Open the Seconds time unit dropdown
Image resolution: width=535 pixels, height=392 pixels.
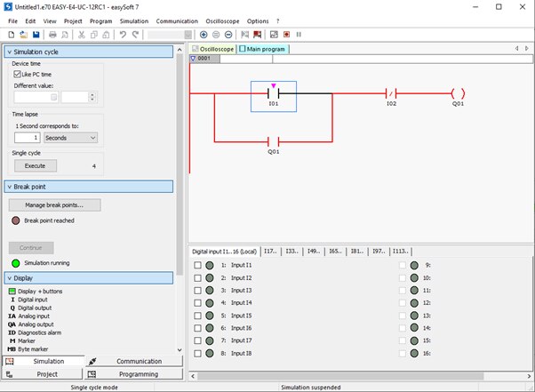[x=70, y=138]
